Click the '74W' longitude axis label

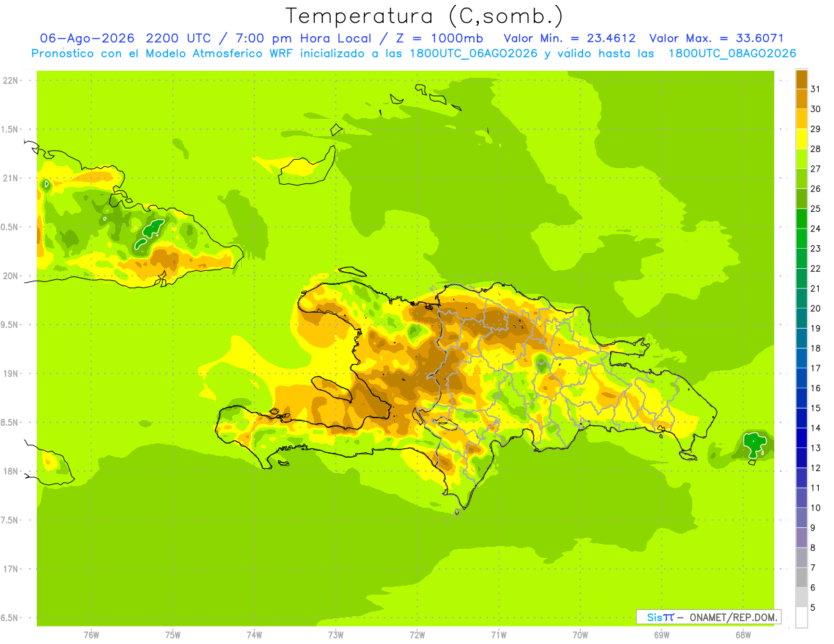tap(254, 635)
